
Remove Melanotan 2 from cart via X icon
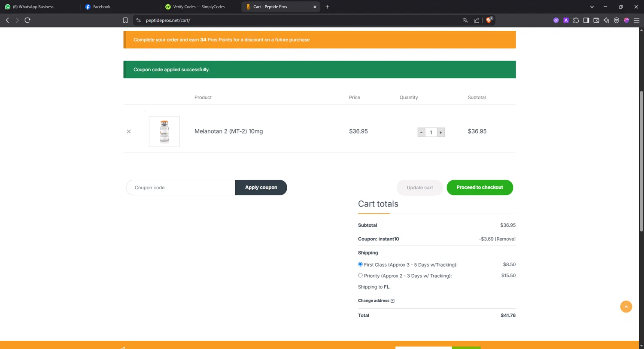click(129, 131)
